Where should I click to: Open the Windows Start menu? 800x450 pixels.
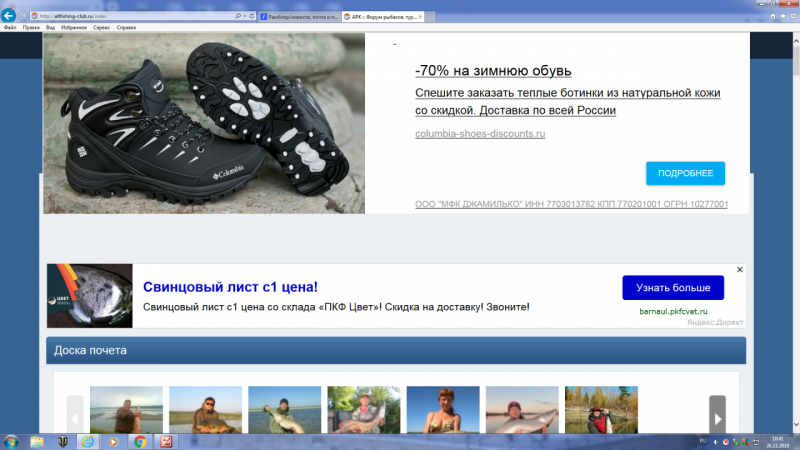(11, 442)
